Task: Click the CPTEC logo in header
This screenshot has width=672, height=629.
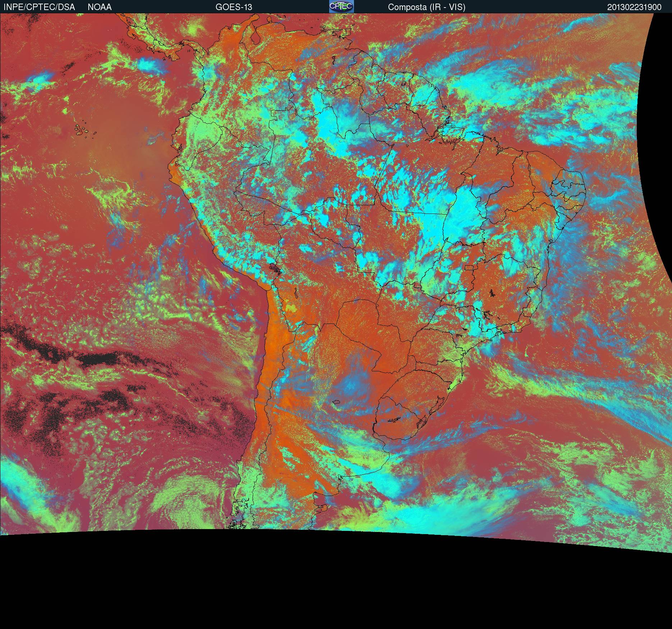Action: 341,6
